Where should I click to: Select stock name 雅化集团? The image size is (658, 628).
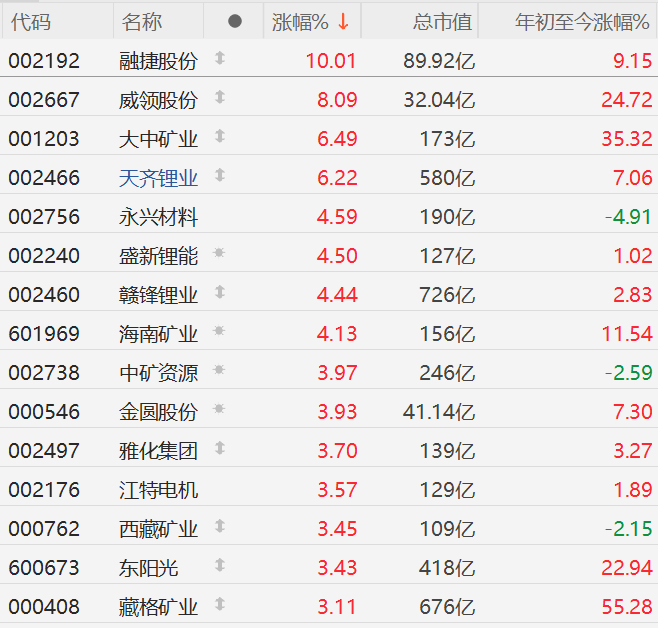(158, 451)
